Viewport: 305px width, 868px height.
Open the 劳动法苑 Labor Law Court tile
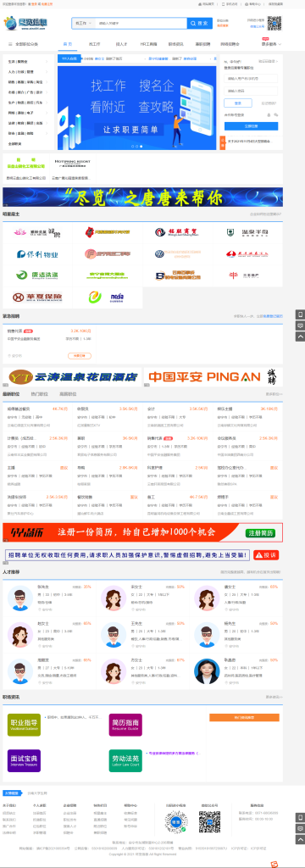click(x=125, y=760)
